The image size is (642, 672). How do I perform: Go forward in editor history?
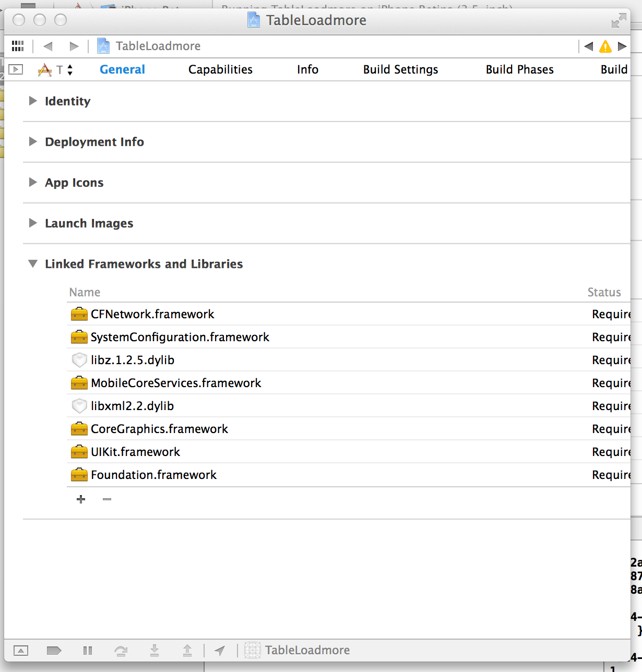pos(74,46)
